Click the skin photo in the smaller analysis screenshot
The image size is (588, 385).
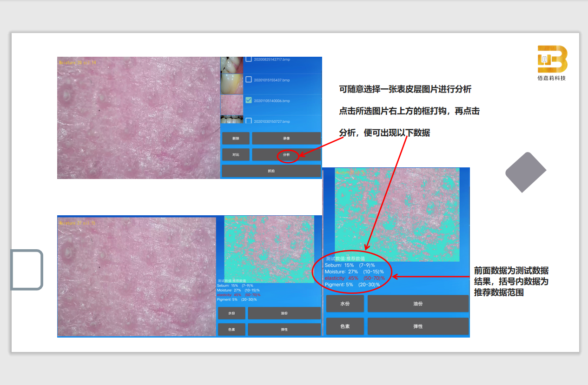[x=137, y=276]
